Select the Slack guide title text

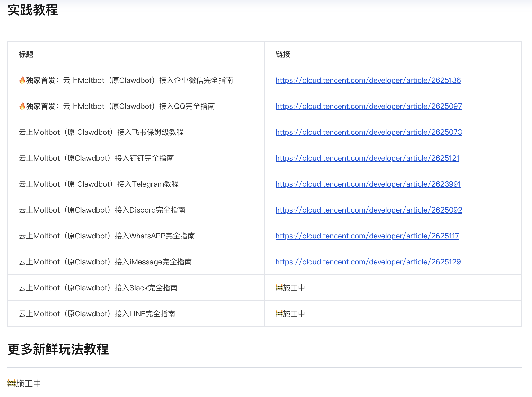(98, 287)
